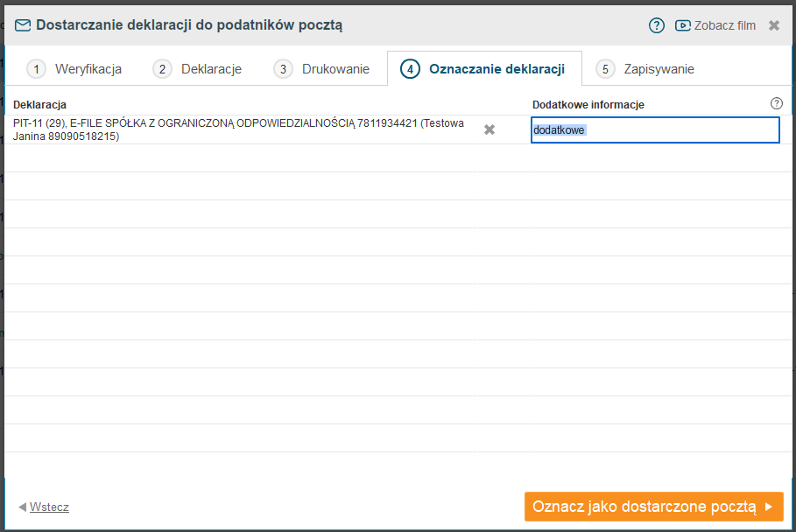This screenshot has width=796, height=532.
Task: Click the Deklaracja column header
Action: pos(39,105)
